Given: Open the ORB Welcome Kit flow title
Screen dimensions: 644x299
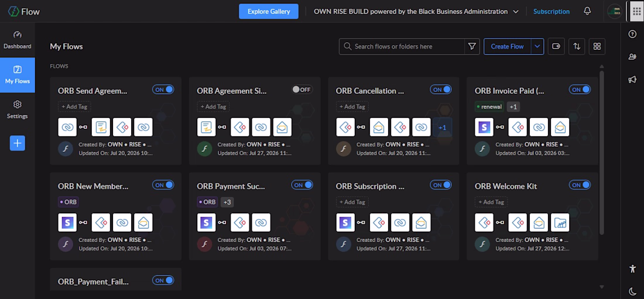Looking at the screenshot, I should [506, 186].
